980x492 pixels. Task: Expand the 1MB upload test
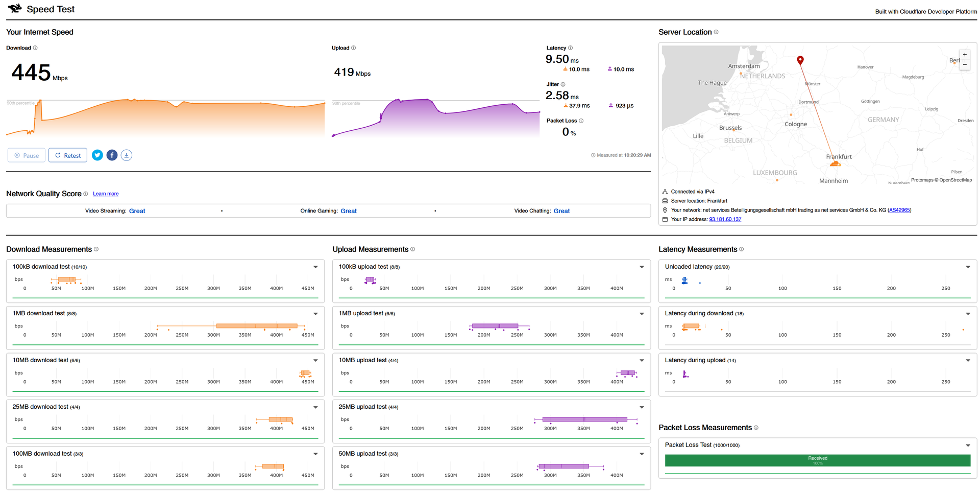[x=642, y=314]
